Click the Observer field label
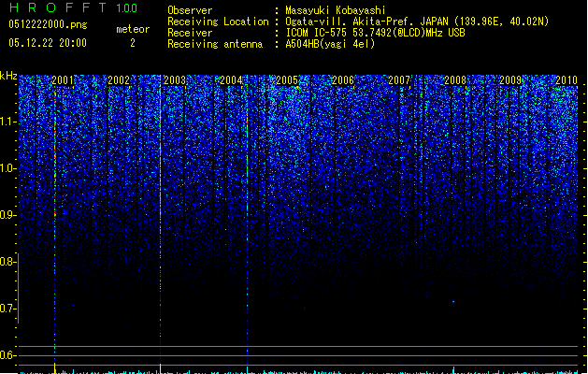The height and width of the screenshot is (374, 588). pos(190,10)
